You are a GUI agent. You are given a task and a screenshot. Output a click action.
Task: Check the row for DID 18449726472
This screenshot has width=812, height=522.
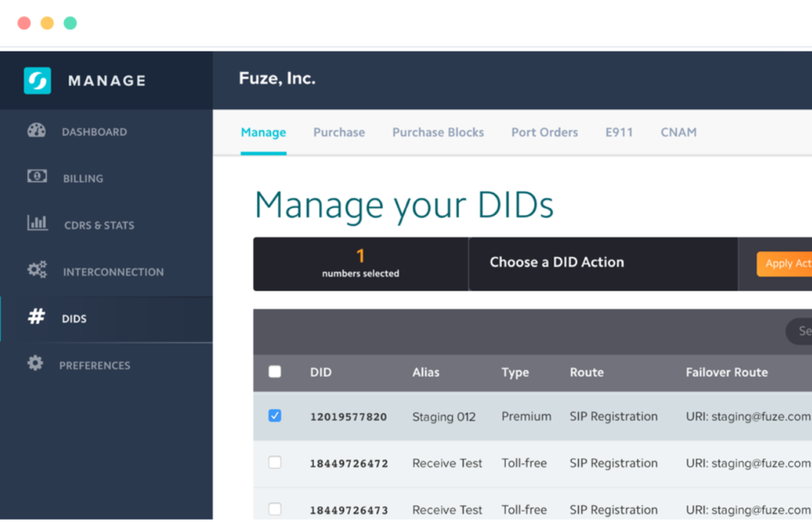pyautogui.click(x=274, y=463)
